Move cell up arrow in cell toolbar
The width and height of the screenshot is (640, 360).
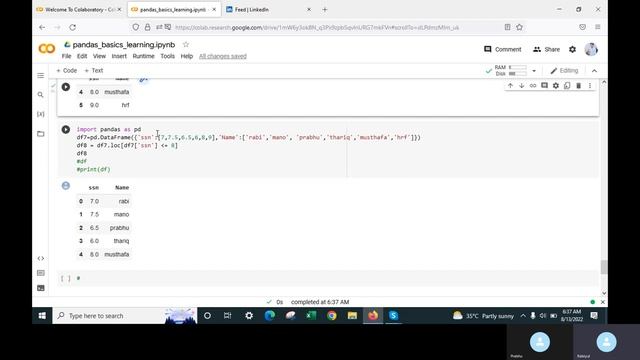pyautogui.click(x=510, y=86)
